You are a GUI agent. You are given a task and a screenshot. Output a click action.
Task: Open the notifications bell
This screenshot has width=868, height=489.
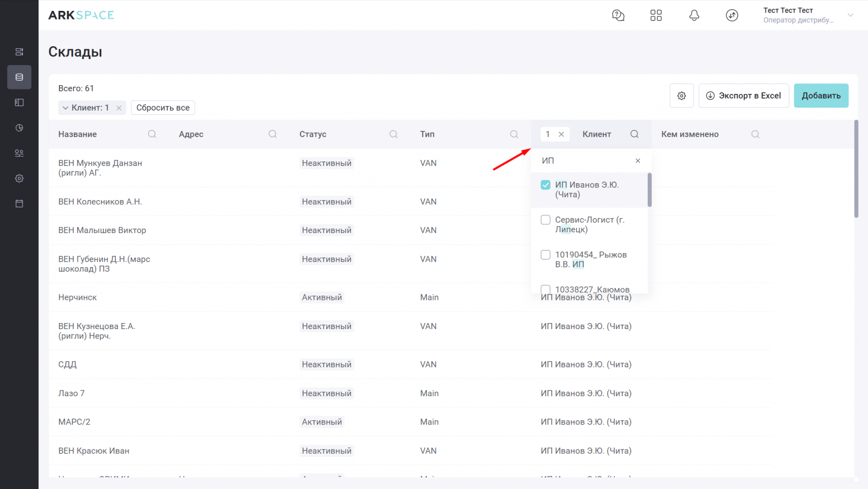tap(694, 15)
